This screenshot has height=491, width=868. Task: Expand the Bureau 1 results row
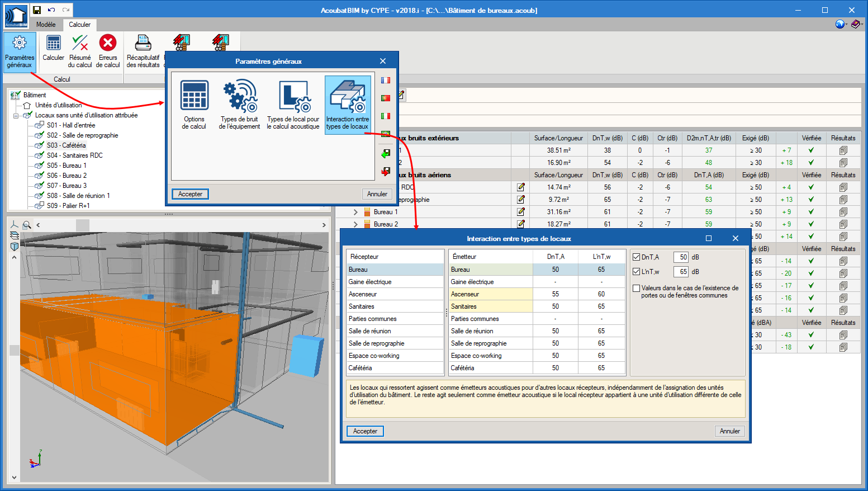[355, 212]
